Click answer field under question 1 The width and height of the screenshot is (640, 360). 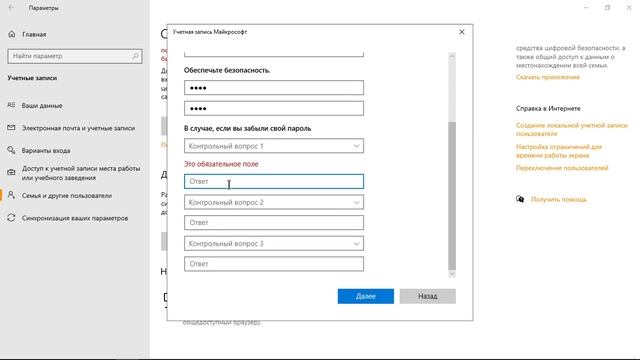tap(274, 181)
